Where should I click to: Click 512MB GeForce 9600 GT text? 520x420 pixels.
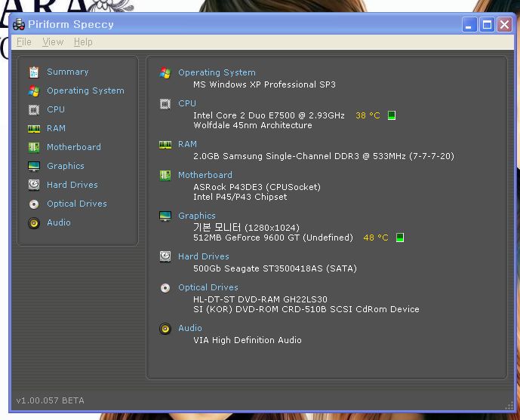pos(273,238)
